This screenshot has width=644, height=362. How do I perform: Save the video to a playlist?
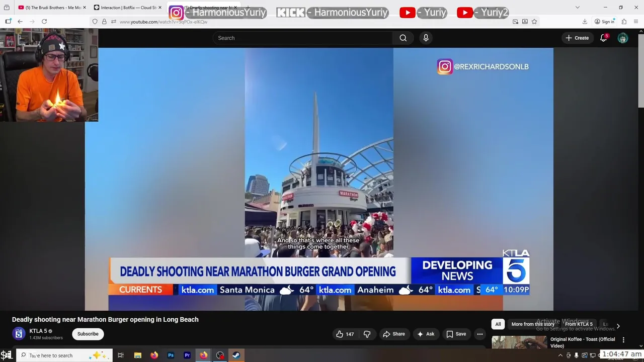click(456, 334)
